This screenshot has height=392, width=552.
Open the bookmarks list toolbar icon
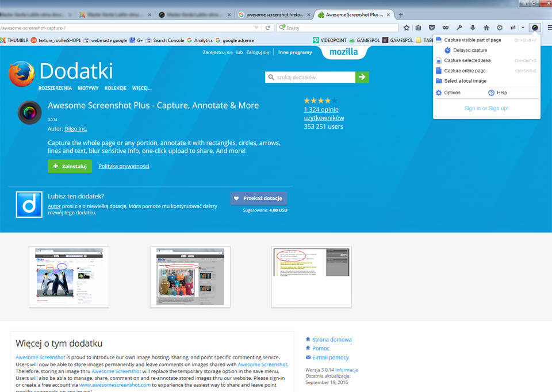click(x=418, y=28)
